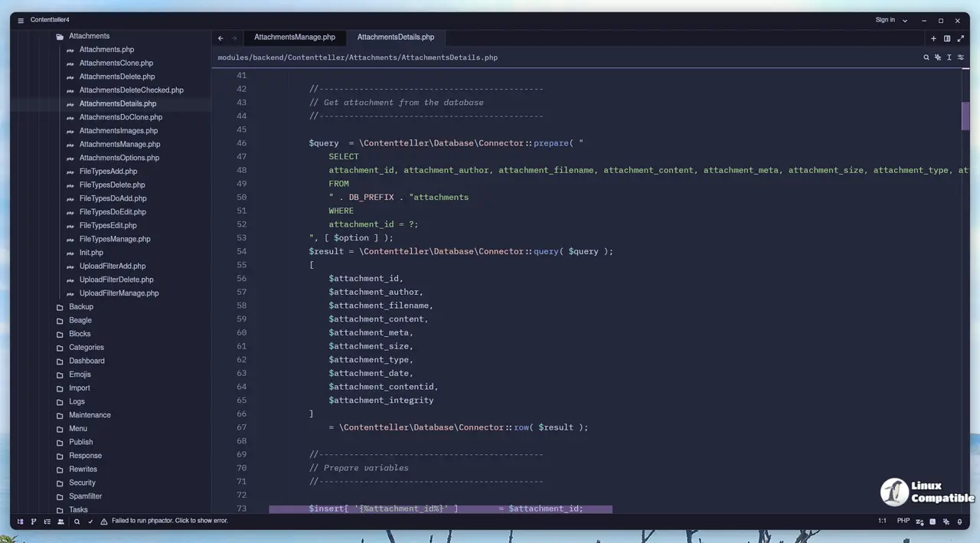Select the AttachmentsDetails.php tab

click(395, 38)
